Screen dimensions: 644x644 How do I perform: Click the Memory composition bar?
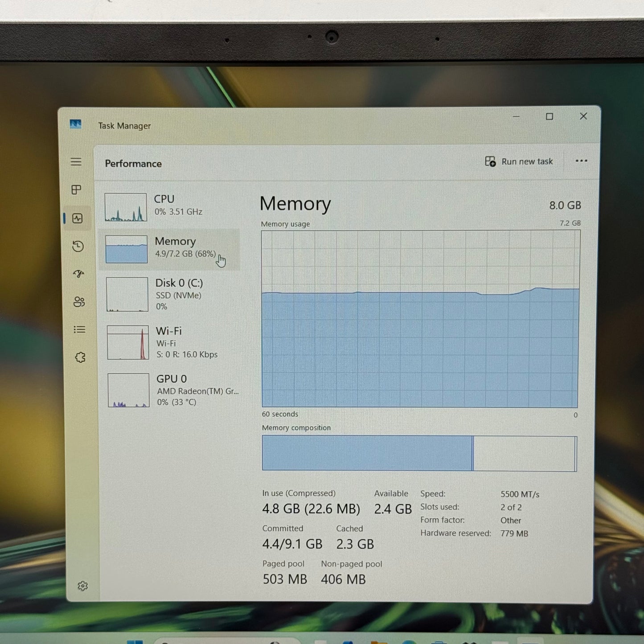[419, 453]
